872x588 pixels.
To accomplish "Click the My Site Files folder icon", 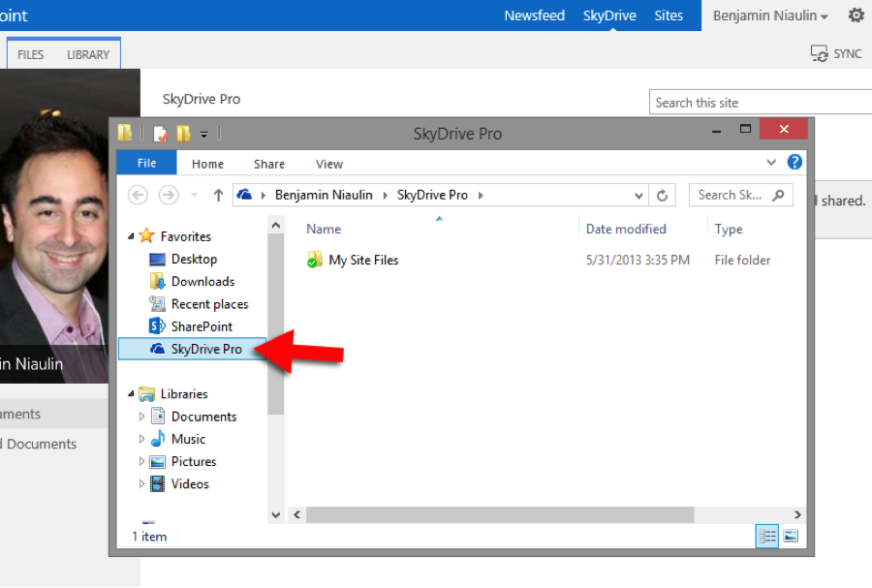I will (315, 260).
